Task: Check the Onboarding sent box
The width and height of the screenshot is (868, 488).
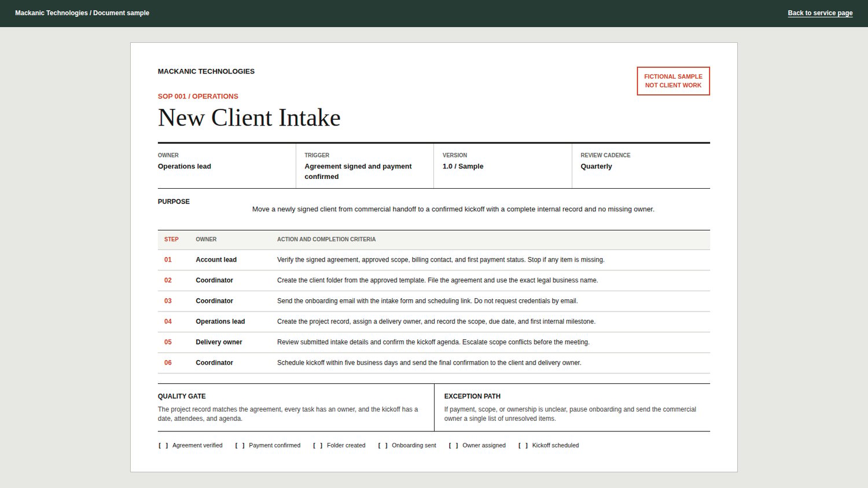Action: point(382,445)
